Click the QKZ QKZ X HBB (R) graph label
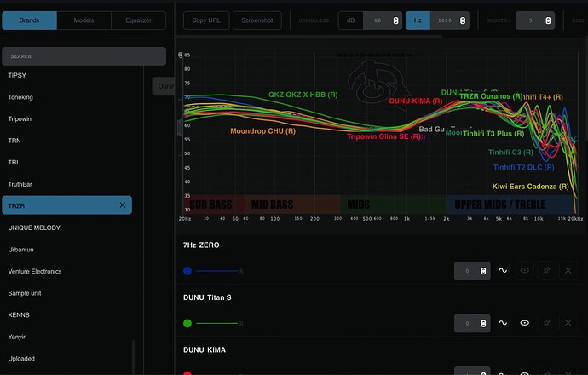The image size is (588, 375). click(x=303, y=95)
